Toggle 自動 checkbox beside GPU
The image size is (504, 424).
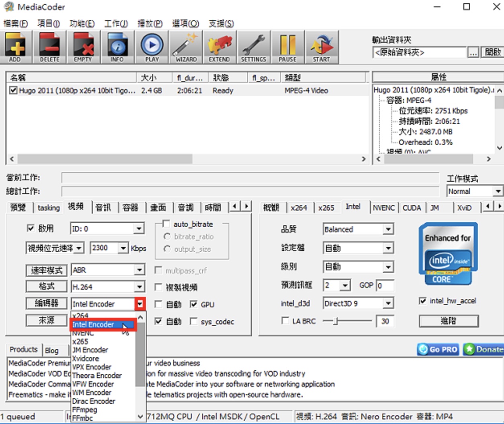tap(159, 304)
